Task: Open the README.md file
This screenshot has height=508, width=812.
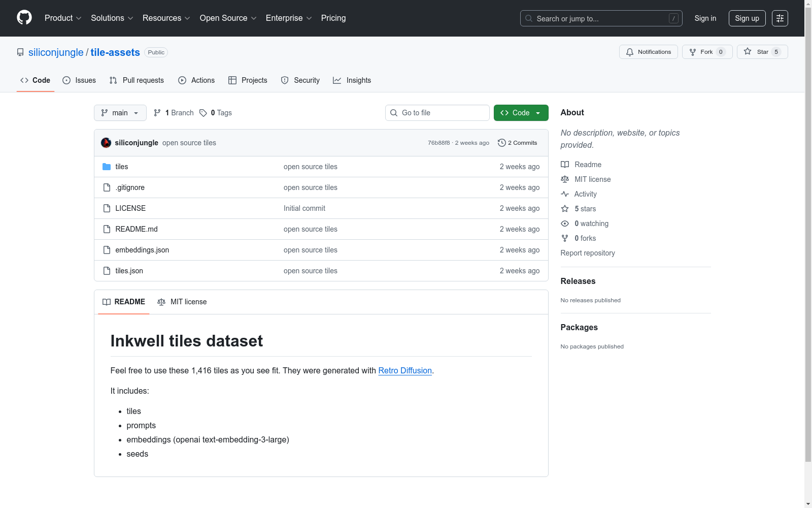Action: click(137, 229)
